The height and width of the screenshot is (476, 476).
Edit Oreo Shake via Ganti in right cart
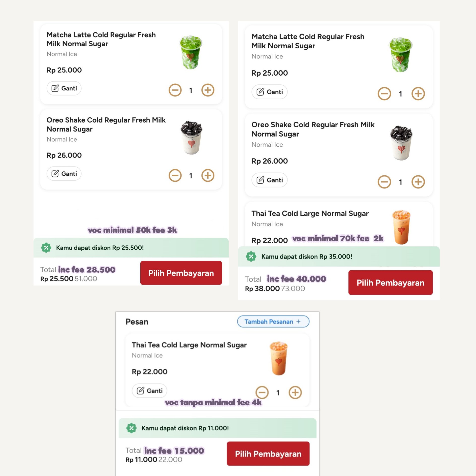[269, 180]
